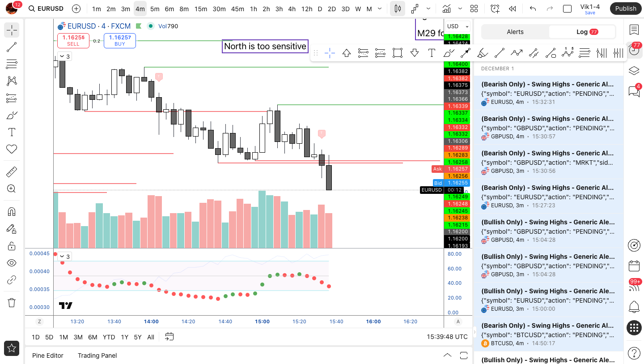Toggle lock all drawing tools

(x=12, y=246)
